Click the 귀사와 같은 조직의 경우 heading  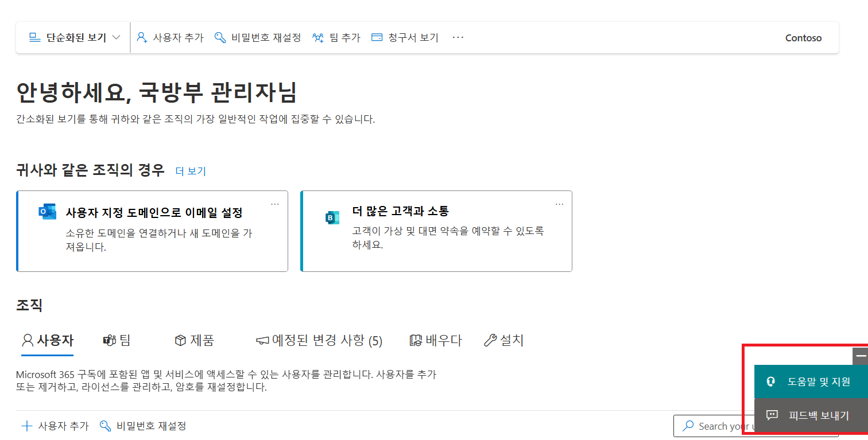tap(90, 170)
